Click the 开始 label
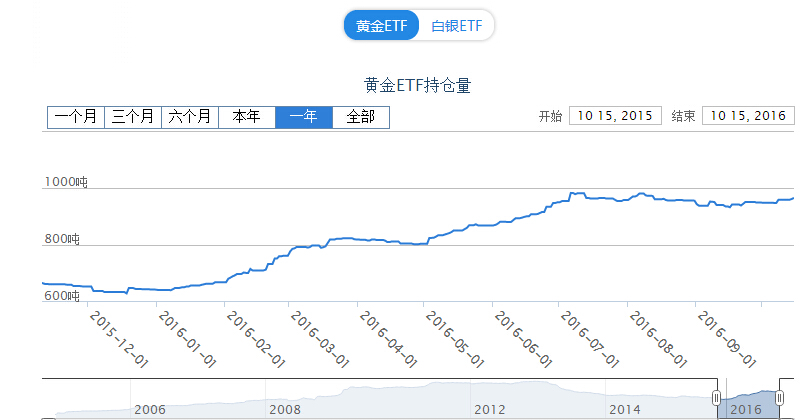 click(x=550, y=116)
